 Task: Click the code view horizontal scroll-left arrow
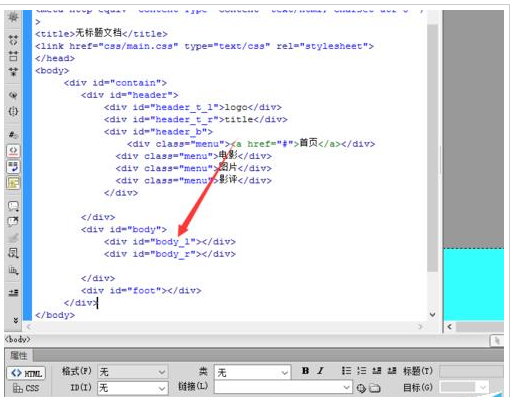tap(29, 327)
